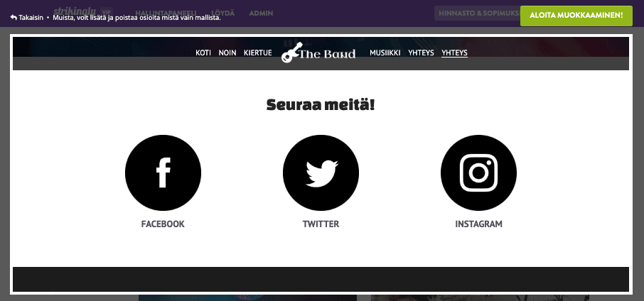Click the dimmed strikingly logo
The height and width of the screenshot is (301, 644).
75,11
